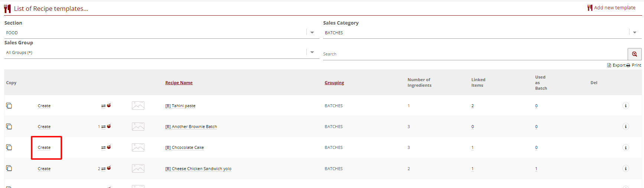This screenshot has width=644, height=188.
Task: Click the swap ingredient icon for Another Brownie Batch
Action: pos(104,127)
